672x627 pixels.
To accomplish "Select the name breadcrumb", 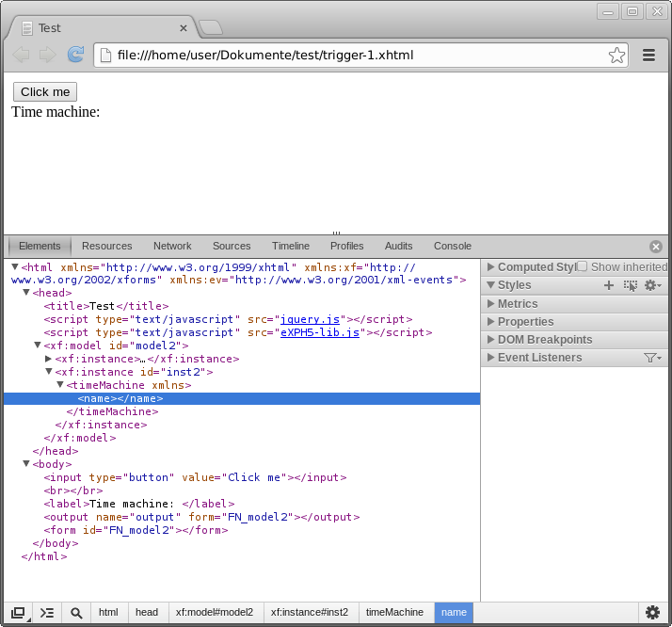I will pyautogui.click(x=454, y=613).
